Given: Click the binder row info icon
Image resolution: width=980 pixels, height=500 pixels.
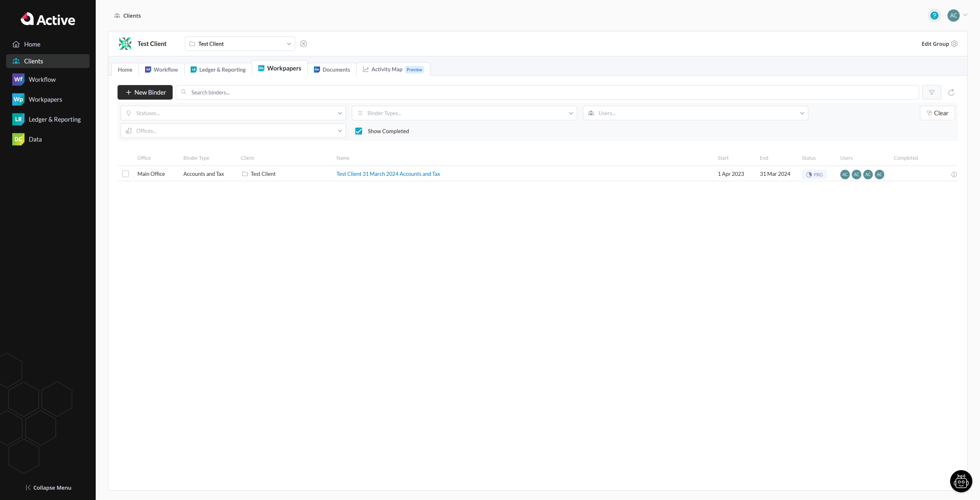Looking at the screenshot, I should (954, 174).
